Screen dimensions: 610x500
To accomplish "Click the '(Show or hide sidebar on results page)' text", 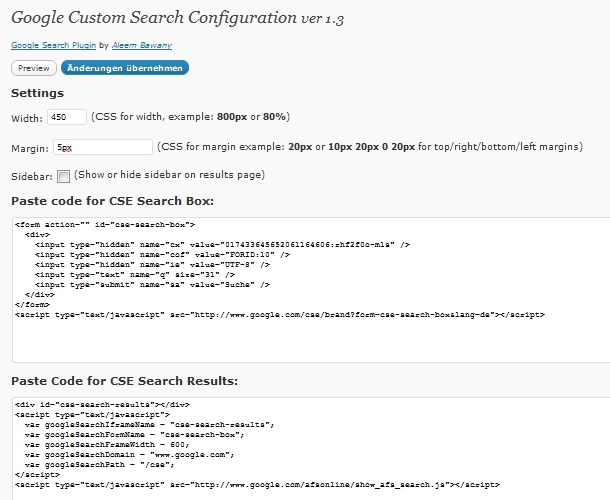I will [170, 175].
